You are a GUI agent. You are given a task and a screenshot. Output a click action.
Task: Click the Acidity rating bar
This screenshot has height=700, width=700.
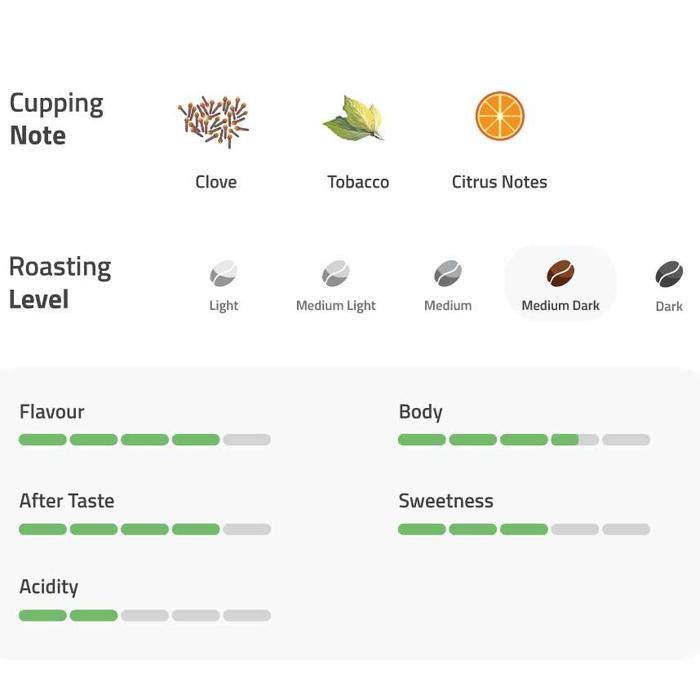[x=145, y=616]
